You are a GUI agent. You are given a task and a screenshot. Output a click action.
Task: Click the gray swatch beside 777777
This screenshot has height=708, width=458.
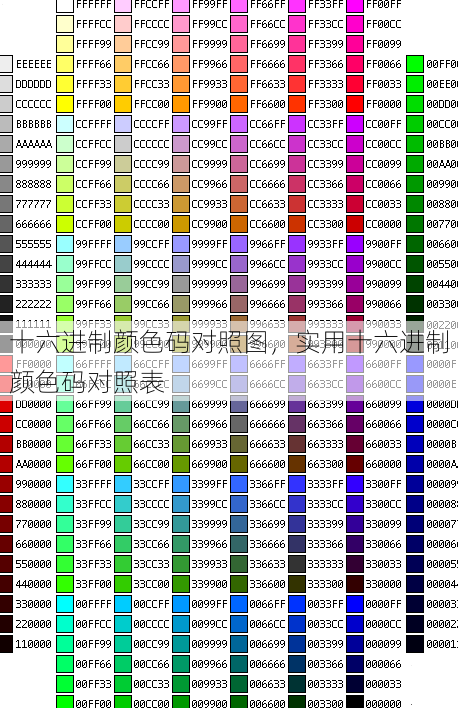[6, 204]
